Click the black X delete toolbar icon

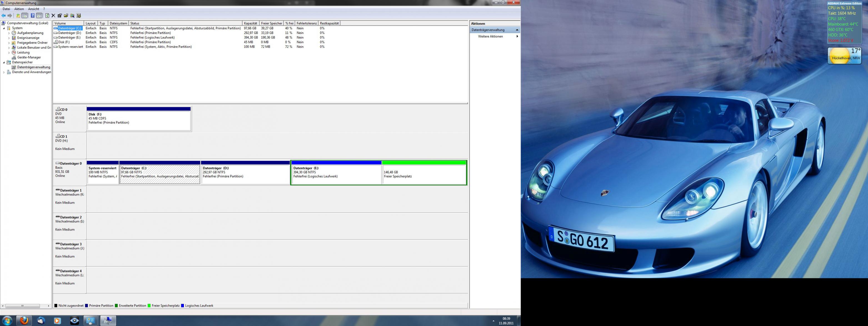(x=53, y=16)
